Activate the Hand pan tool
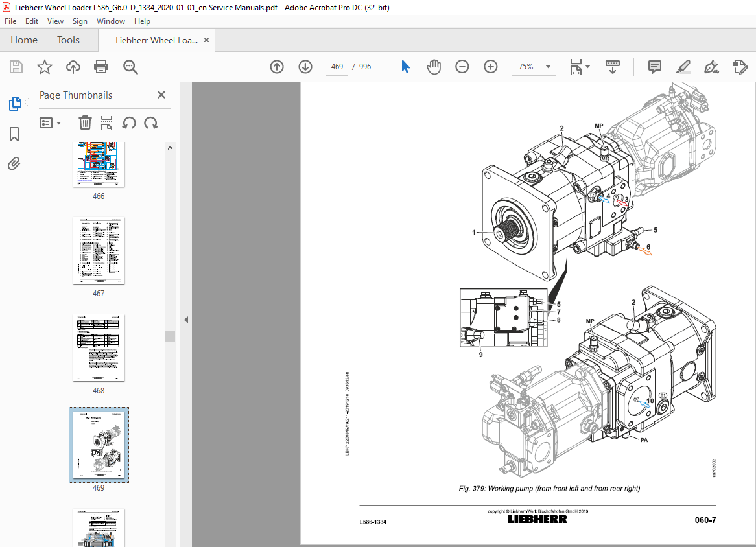The height and width of the screenshot is (547, 756). [x=434, y=67]
